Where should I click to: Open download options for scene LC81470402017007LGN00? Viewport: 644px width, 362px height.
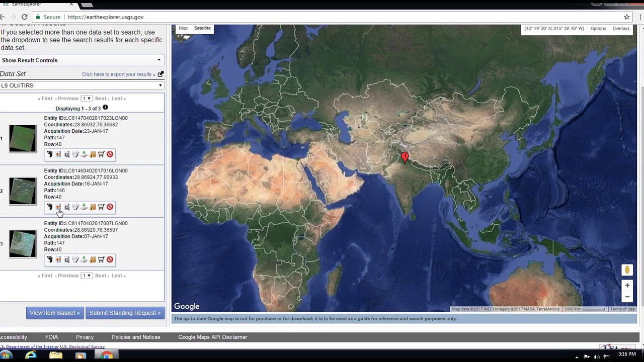[84, 259]
